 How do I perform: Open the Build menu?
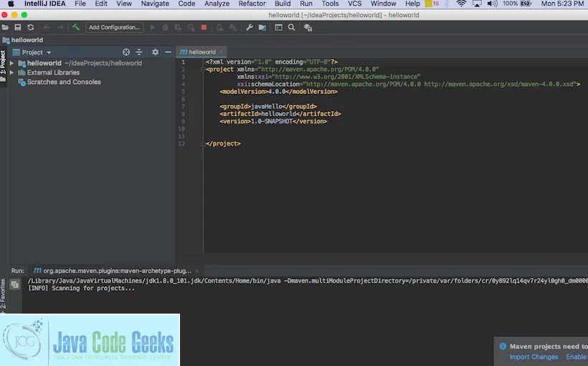pyautogui.click(x=283, y=4)
